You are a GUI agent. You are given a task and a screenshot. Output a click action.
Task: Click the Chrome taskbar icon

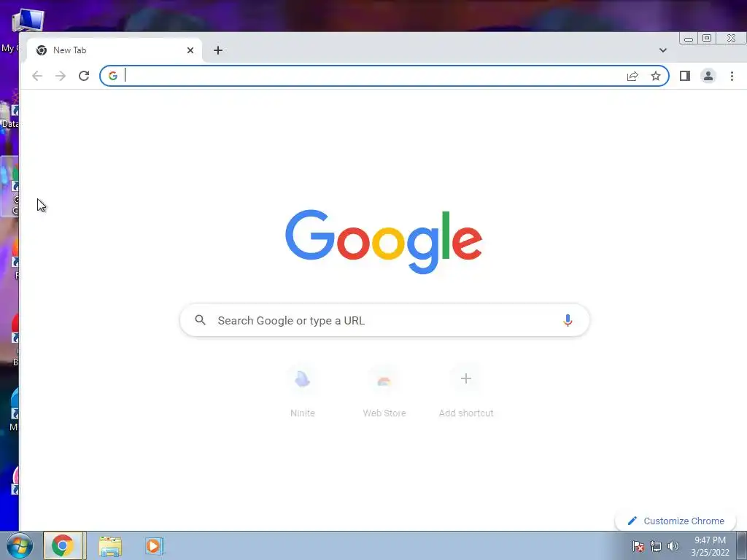pyautogui.click(x=63, y=545)
